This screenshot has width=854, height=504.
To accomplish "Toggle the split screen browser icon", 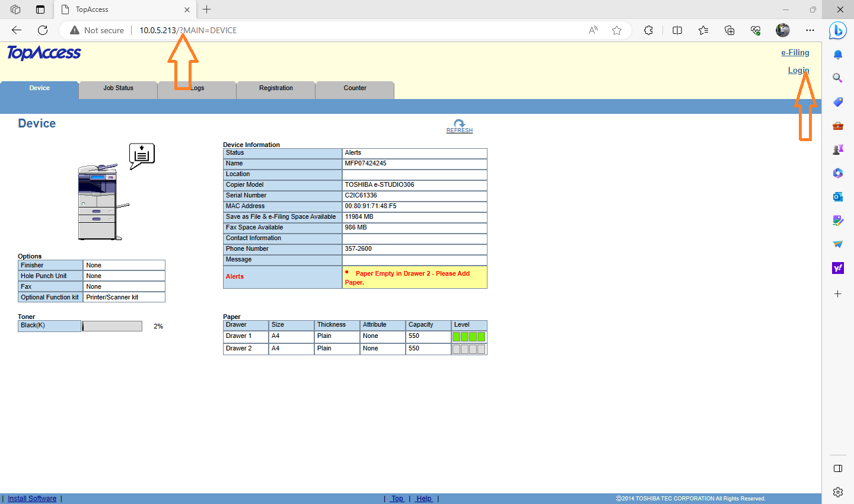I will [x=677, y=30].
